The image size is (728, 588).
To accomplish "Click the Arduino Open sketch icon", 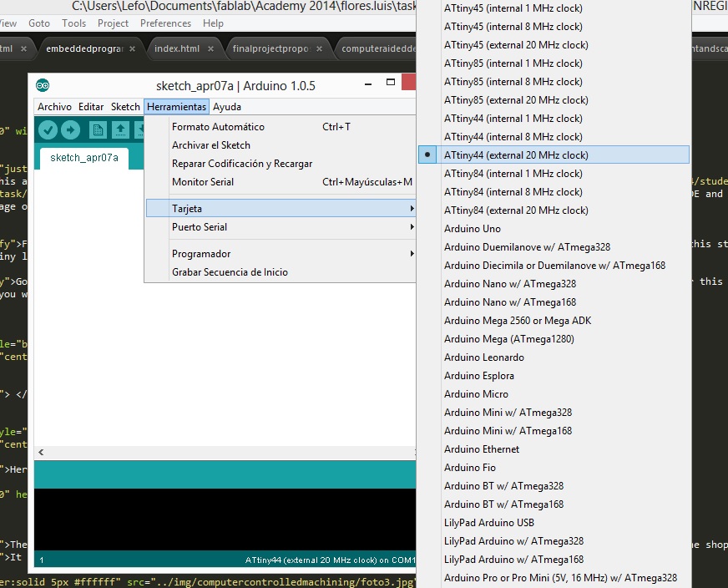I will pos(120,130).
